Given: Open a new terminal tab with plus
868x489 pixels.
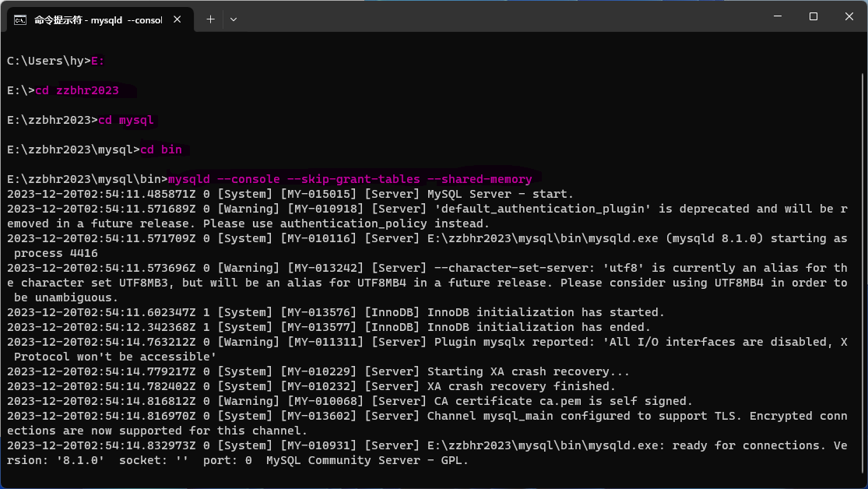Looking at the screenshot, I should [210, 19].
